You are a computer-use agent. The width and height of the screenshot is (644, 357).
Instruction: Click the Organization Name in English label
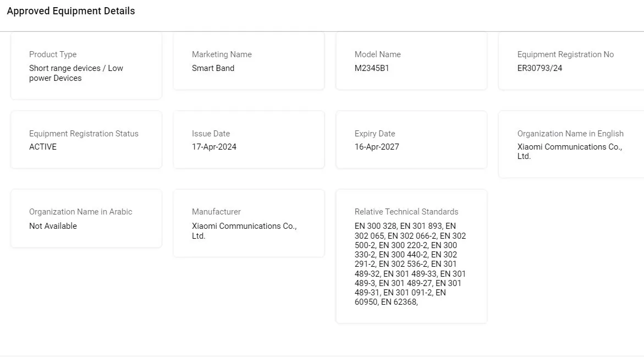coord(570,134)
